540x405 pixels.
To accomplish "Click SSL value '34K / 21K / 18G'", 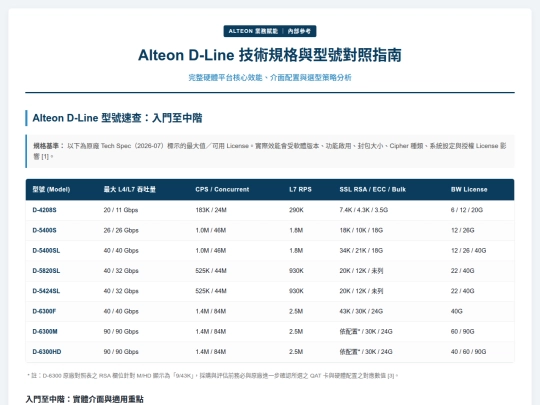I will click(x=361, y=251).
